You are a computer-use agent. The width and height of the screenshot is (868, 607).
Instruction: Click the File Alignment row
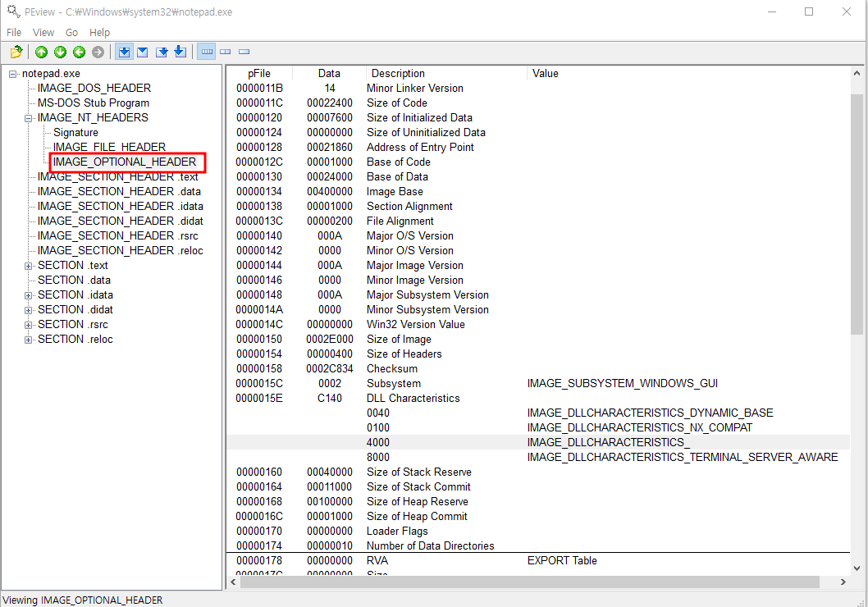coord(538,221)
